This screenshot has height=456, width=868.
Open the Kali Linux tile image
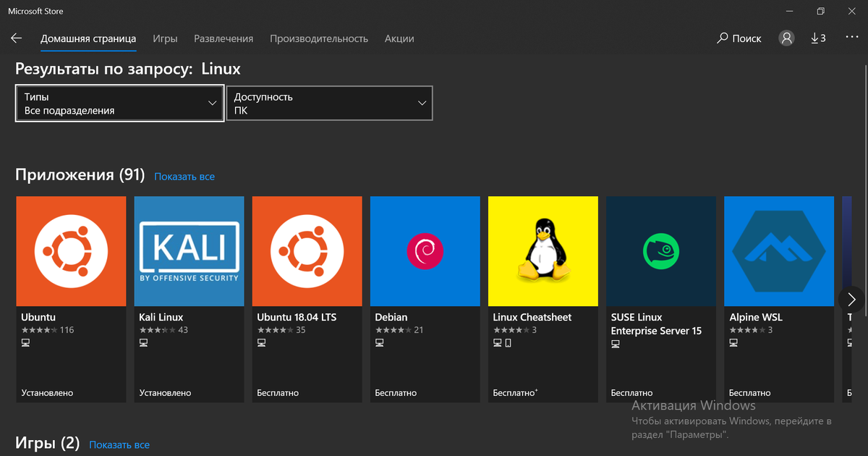[x=189, y=251]
